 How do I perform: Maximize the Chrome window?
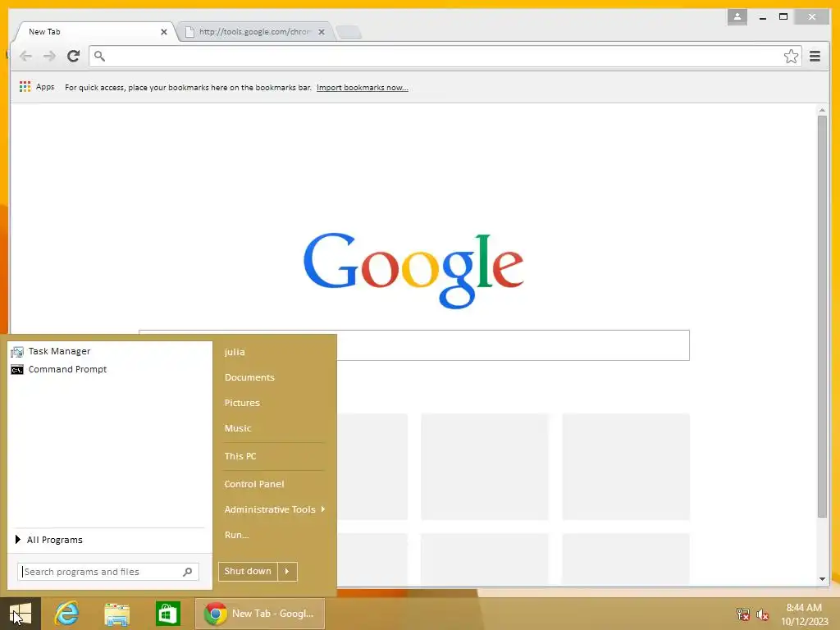(783, 17)
